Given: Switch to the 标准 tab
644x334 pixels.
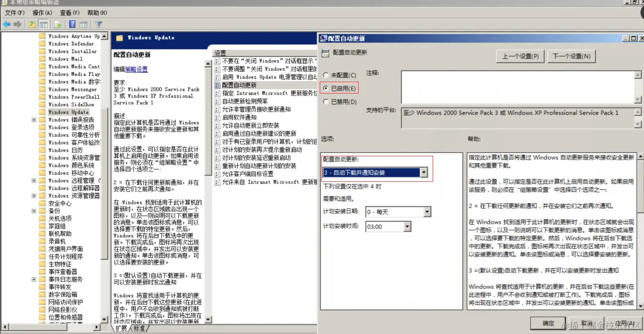Looking at the screenshot, I should pos(139,329).
